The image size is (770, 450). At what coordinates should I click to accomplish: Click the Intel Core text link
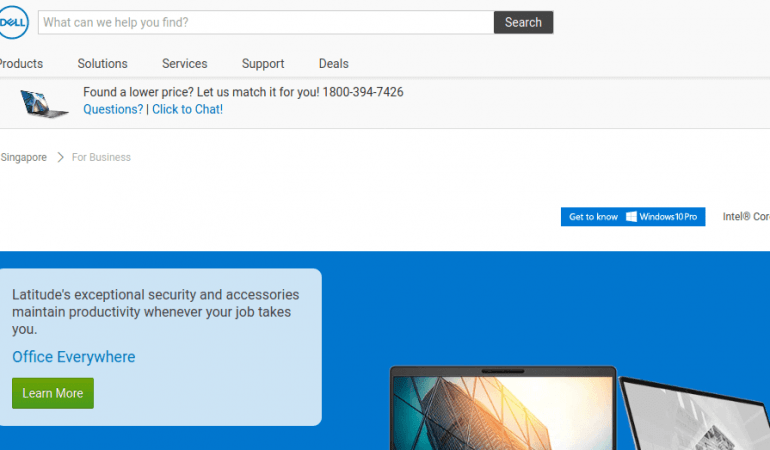[746, 217]
